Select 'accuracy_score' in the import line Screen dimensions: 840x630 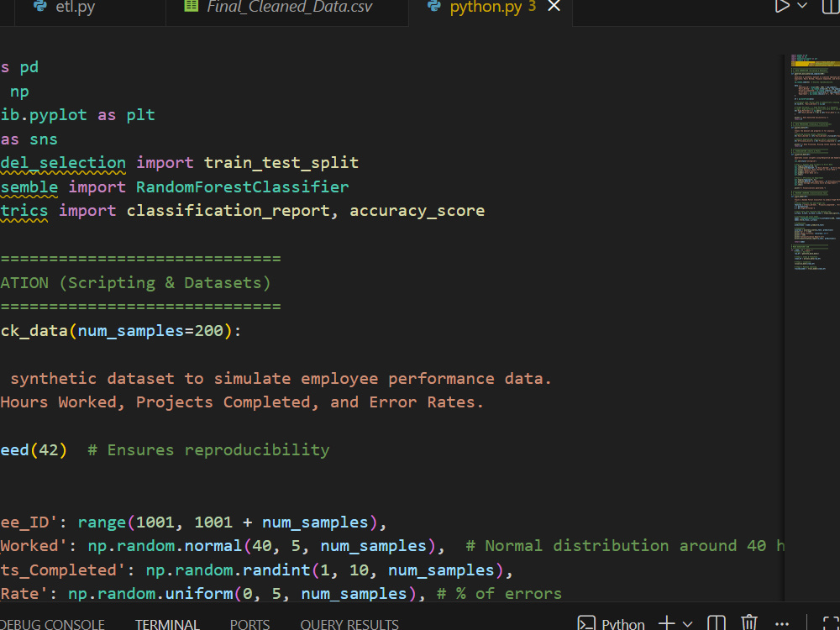pyautogui.click(x=417, y=211)
